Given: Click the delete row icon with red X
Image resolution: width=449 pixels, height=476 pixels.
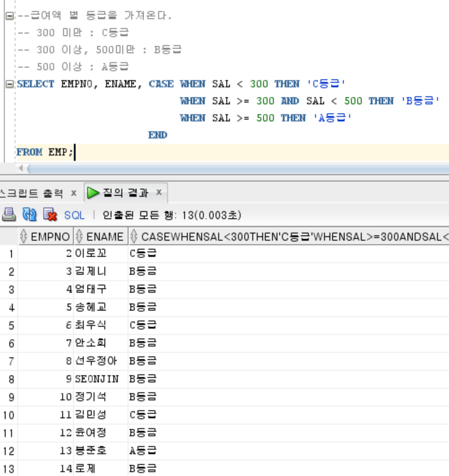Looking at the screenshot, I should point(50,215).
